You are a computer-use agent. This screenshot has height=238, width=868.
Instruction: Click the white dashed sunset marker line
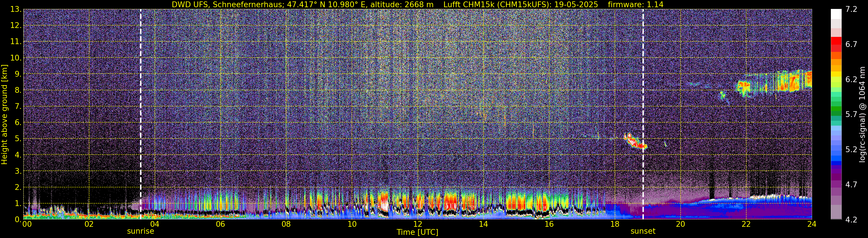643,114
